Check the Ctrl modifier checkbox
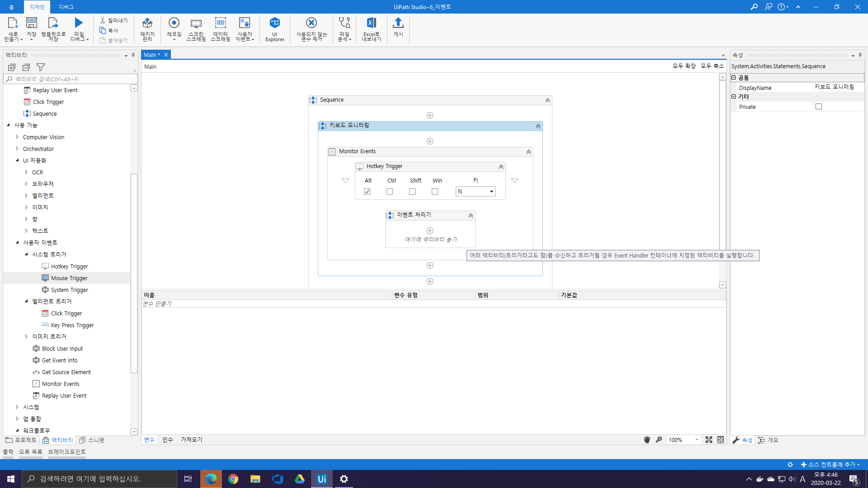This screenshot has height=488, width=868. pos(390,192)
